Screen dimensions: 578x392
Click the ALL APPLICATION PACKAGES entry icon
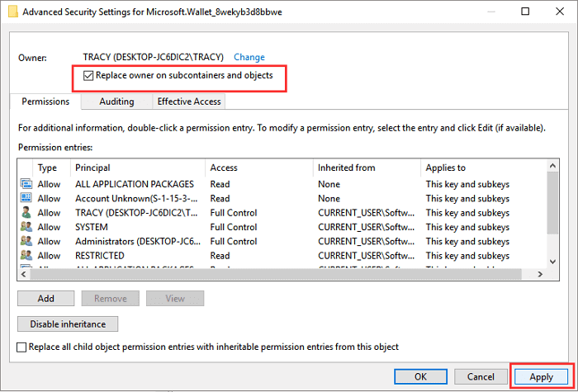[x=25, y=184]
